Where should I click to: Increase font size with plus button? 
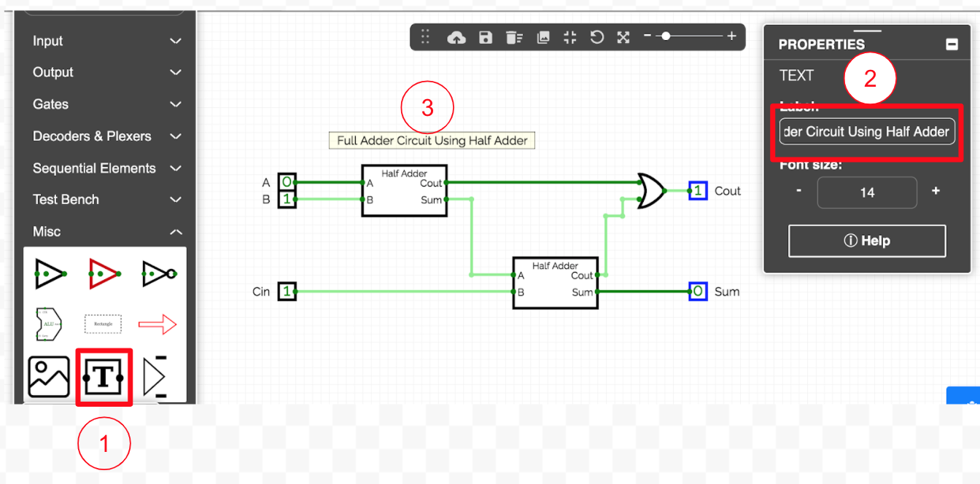point(936,191)
